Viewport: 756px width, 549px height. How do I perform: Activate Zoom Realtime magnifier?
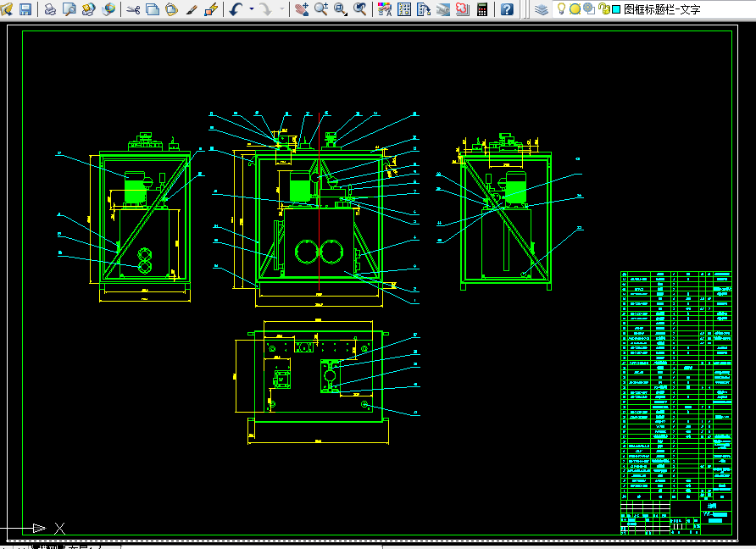321,8
